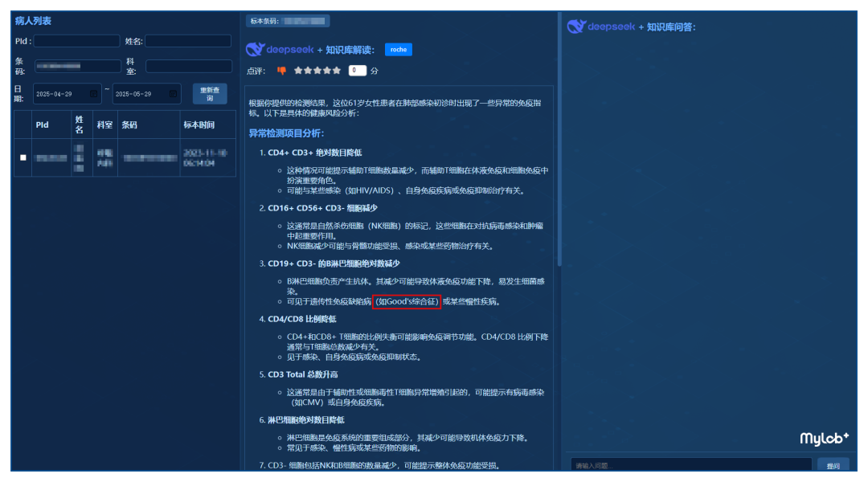Rate five stars in 点评
The width and height of the screenshot is (868, 482).
click(x=337, y=70)
